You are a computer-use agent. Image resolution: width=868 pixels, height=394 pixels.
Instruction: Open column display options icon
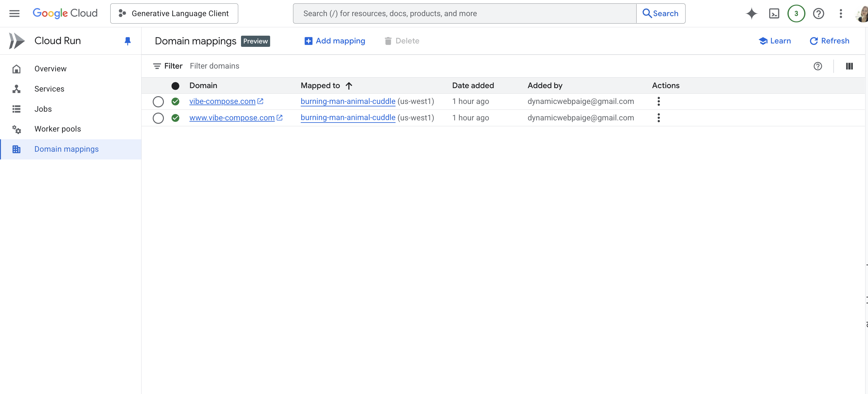849,66
